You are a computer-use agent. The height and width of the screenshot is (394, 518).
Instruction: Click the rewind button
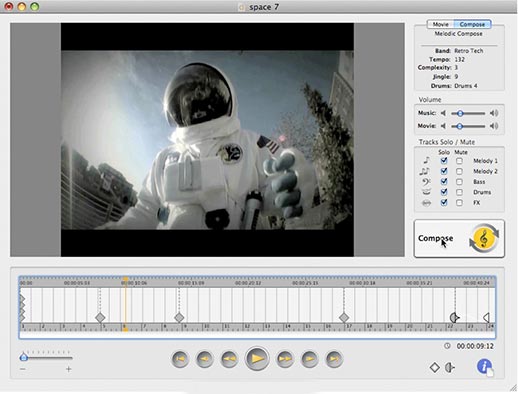[x=229, y=359]
